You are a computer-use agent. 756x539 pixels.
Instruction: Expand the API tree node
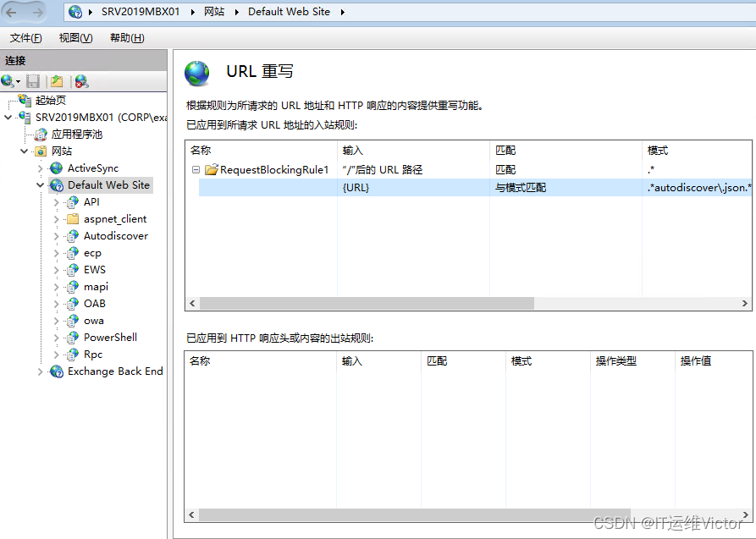[57, 202]
